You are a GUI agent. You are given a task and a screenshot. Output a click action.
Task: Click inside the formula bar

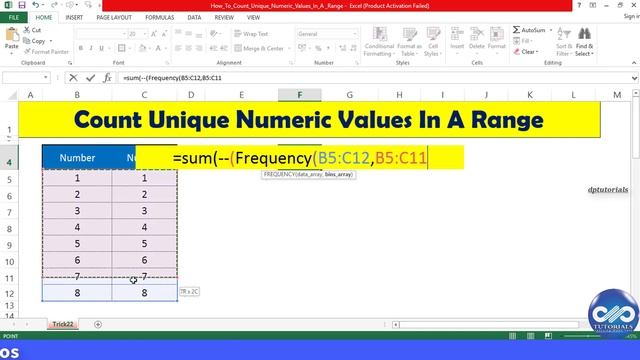(x=374, y=78)
